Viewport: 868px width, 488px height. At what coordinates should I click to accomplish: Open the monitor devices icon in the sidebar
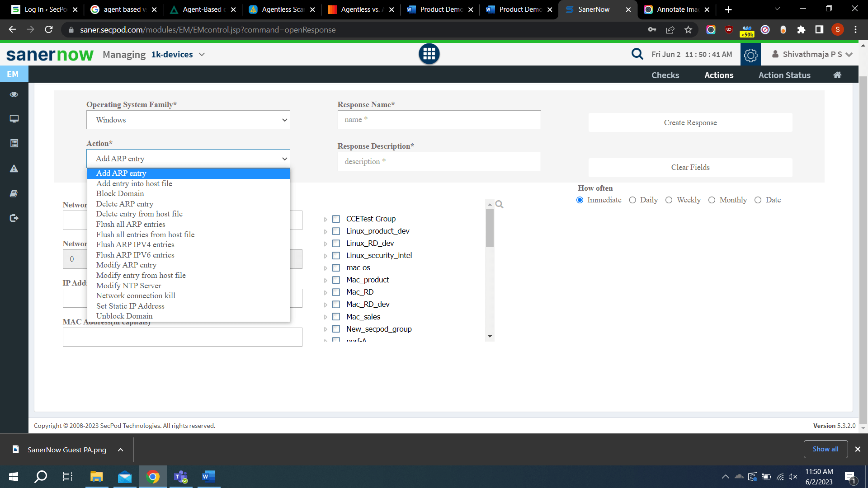[14, 119]
